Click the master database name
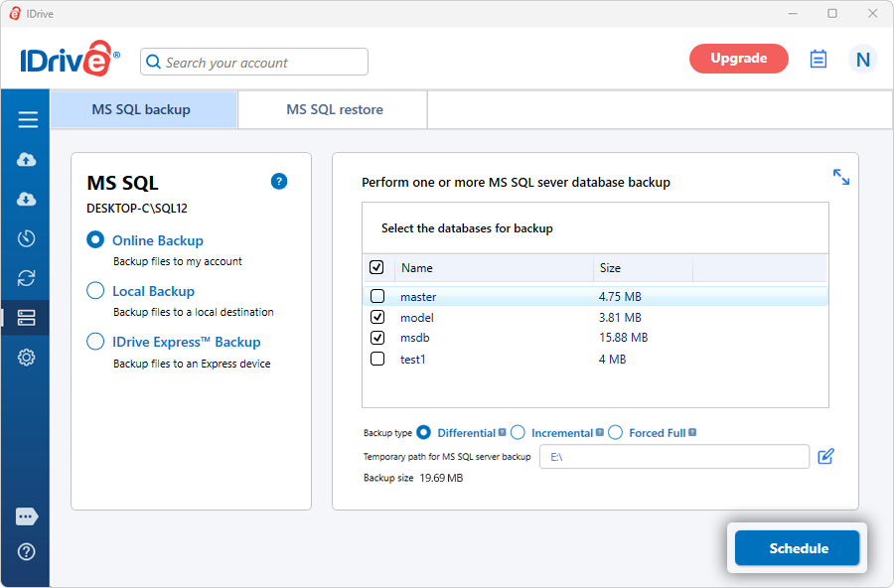Image resolution: width=894 pixels, height=588 pixels. 418,297
